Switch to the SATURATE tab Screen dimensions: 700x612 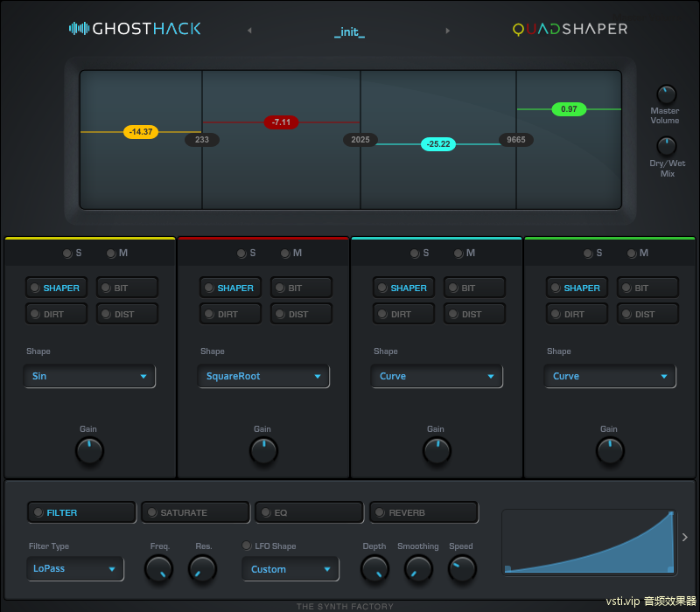pos(195,512)
